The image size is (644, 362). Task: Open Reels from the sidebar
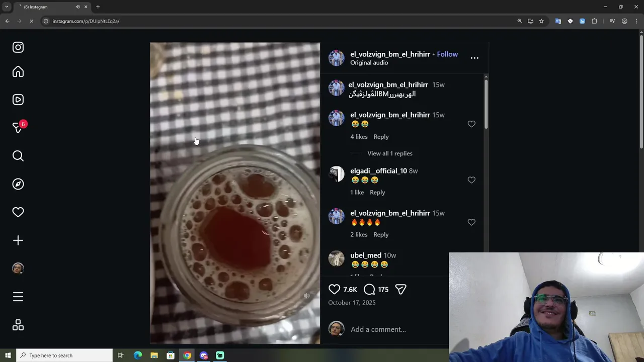18,100
